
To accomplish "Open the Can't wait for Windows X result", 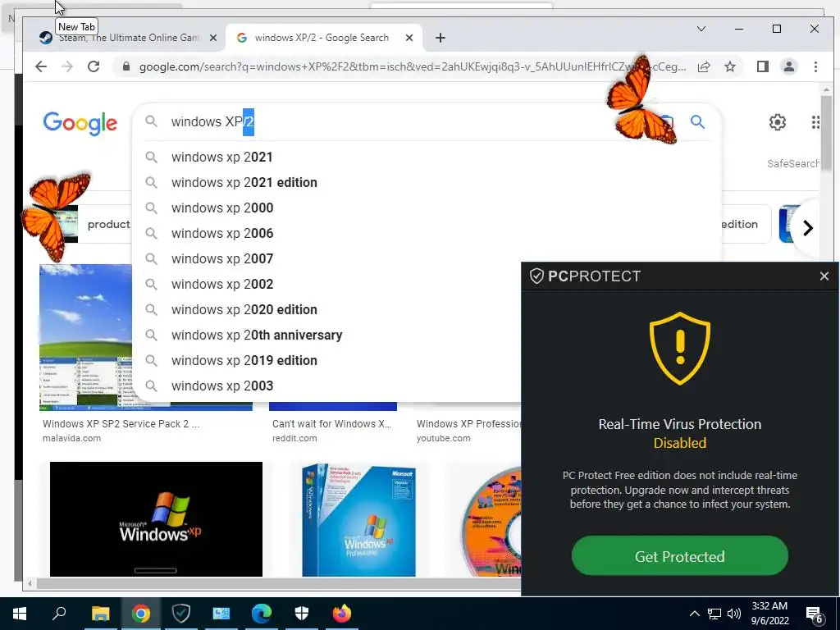I will [x=331, y=424].
